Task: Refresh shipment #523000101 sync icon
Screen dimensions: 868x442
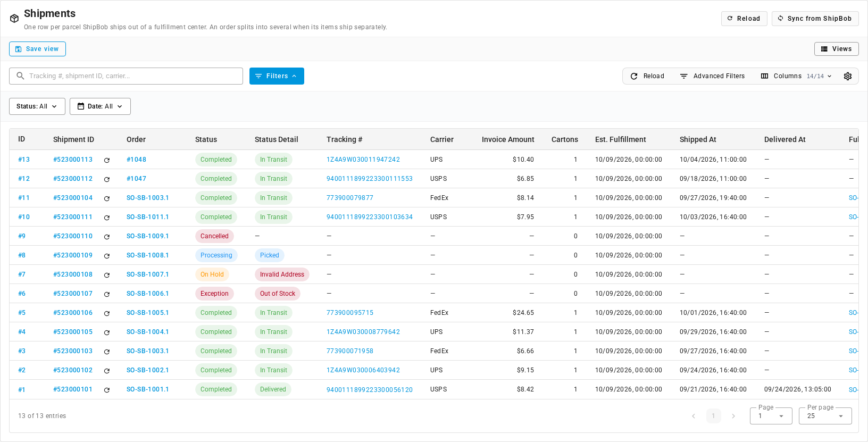Action: point(106,390)
